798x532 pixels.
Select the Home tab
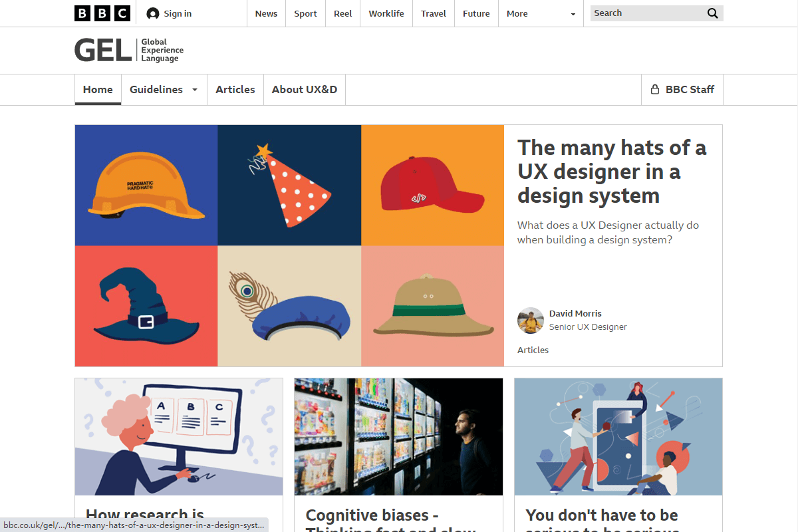[98, 90]
